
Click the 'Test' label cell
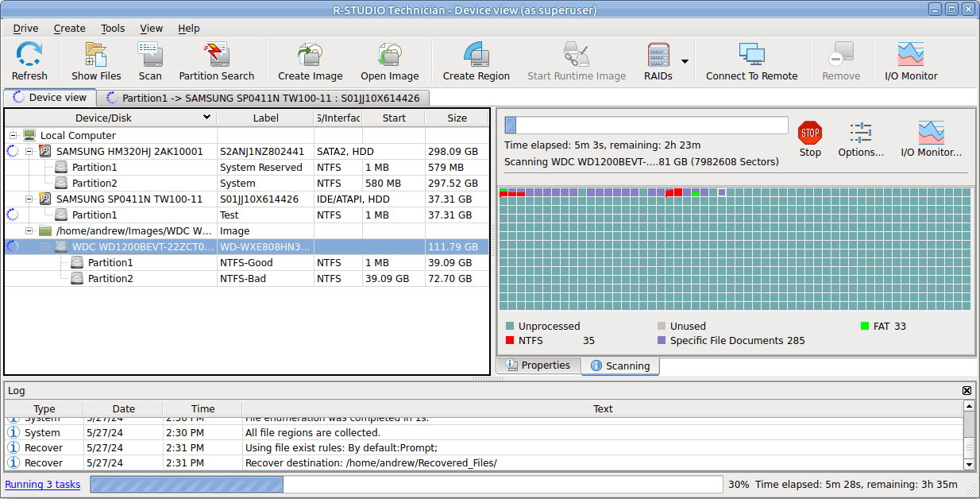coord(265,215)
